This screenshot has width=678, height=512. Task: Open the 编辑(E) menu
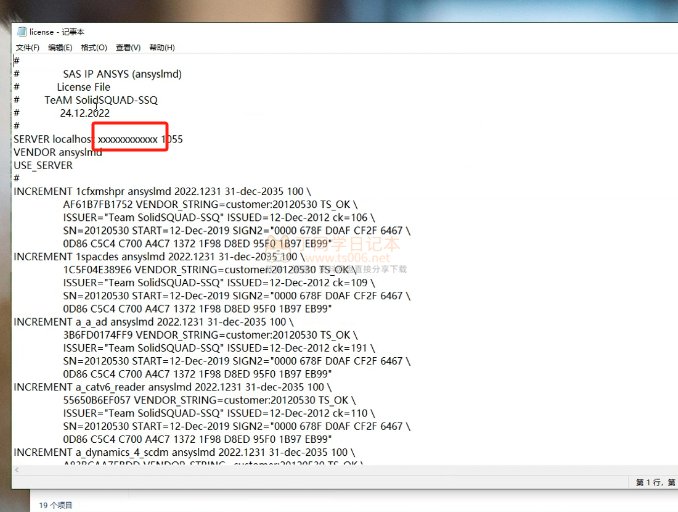pos(60,48)
